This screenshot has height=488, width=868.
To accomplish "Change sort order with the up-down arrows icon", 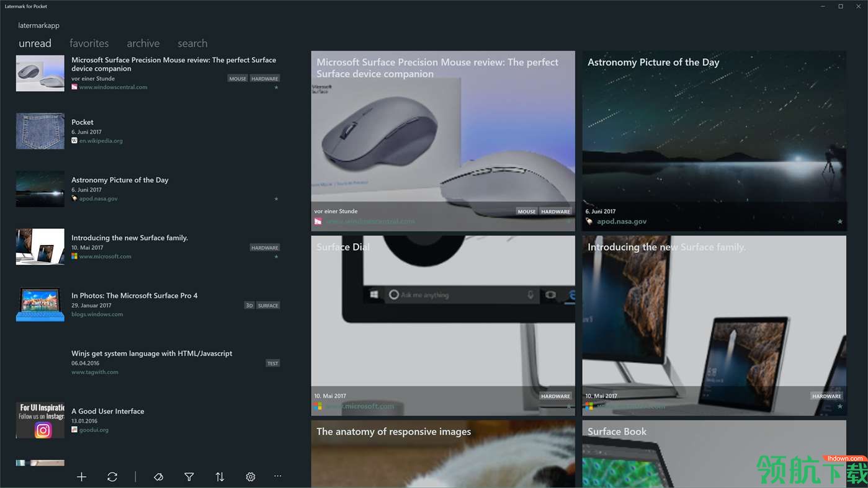I will point(220,477).
